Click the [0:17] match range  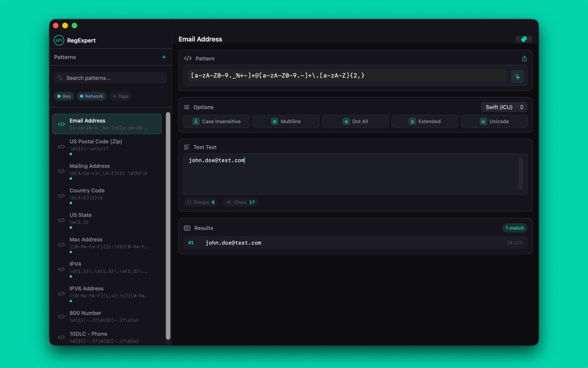click(x=514, y=243)
